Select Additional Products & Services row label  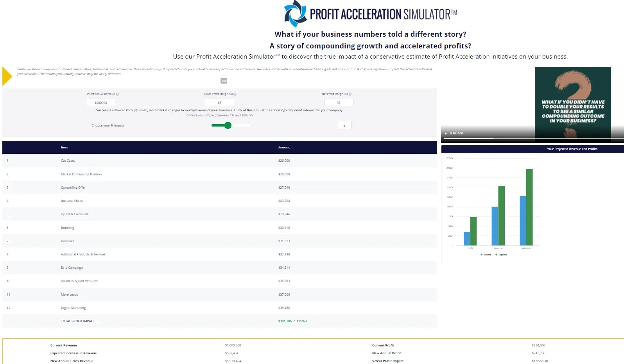83,254
